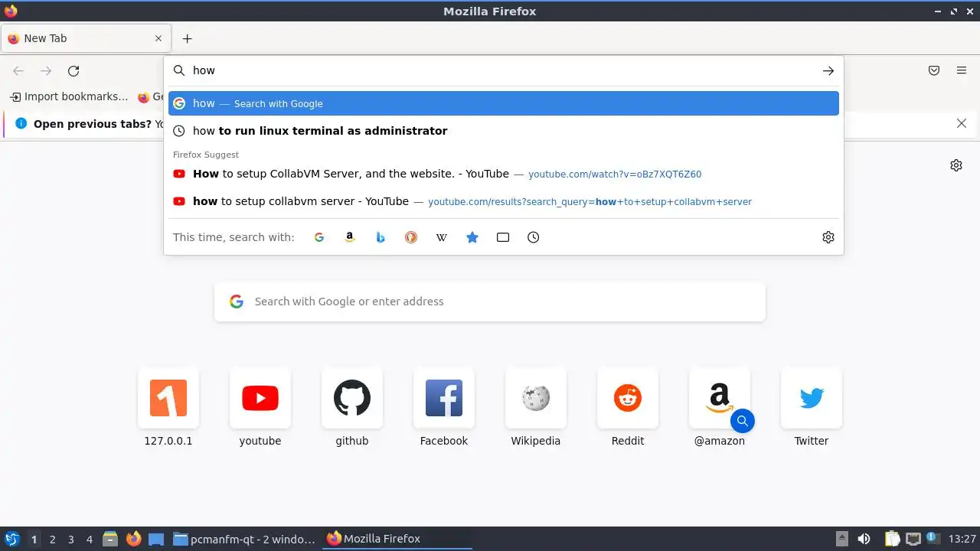The width and height of the screenshot is (980, 551).
Task: Search this time with Wikipedia icon
Action: (x=442, y=237)
